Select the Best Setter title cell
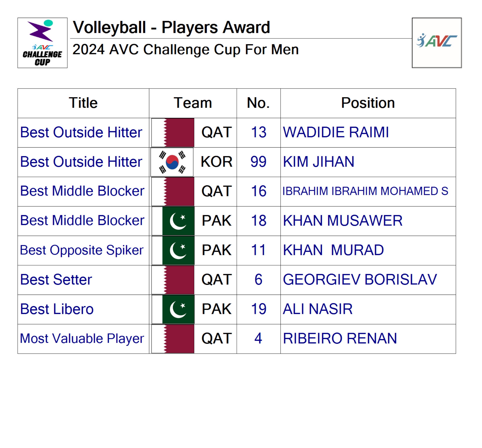This screenshot has height=448, width=482. [56, 280]
